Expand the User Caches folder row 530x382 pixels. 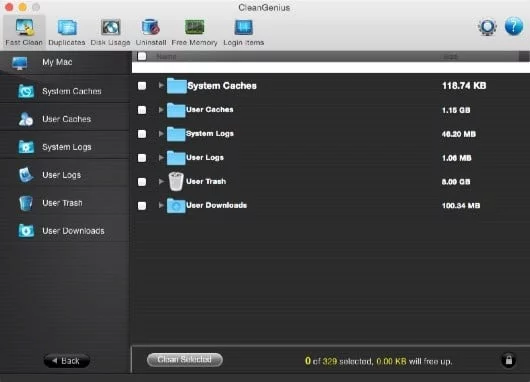(161, 110)
